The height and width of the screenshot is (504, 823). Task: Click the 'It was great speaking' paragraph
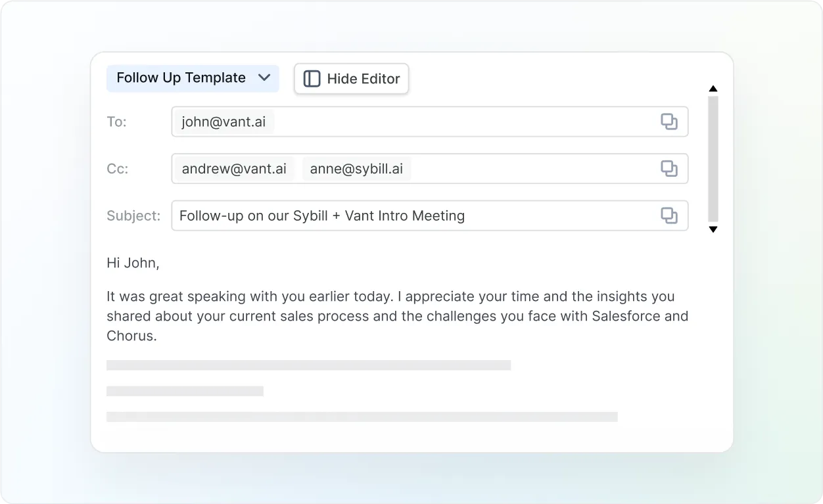coord(397,316)
